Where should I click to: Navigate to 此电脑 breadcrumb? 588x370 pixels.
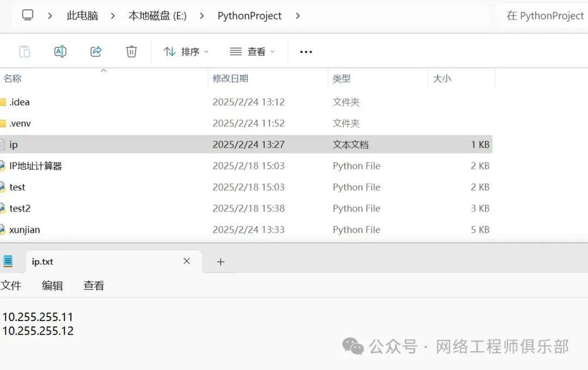pos(82,16)
